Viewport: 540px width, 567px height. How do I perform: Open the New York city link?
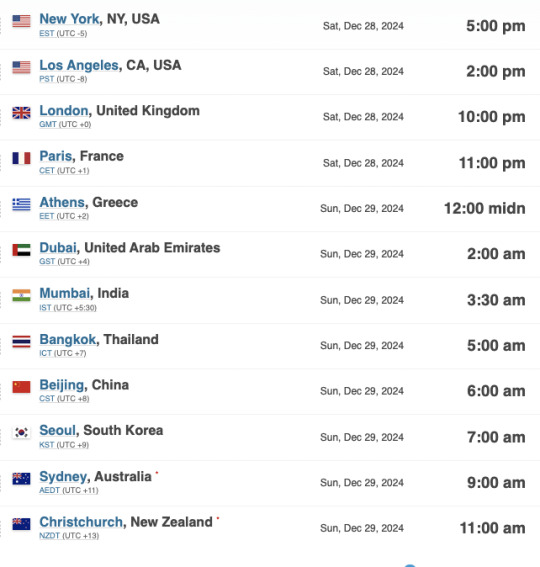coord(69,19)
